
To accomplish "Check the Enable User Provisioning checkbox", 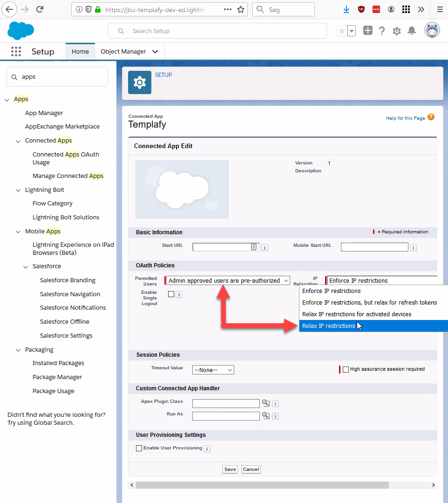I will pos(139,448).
